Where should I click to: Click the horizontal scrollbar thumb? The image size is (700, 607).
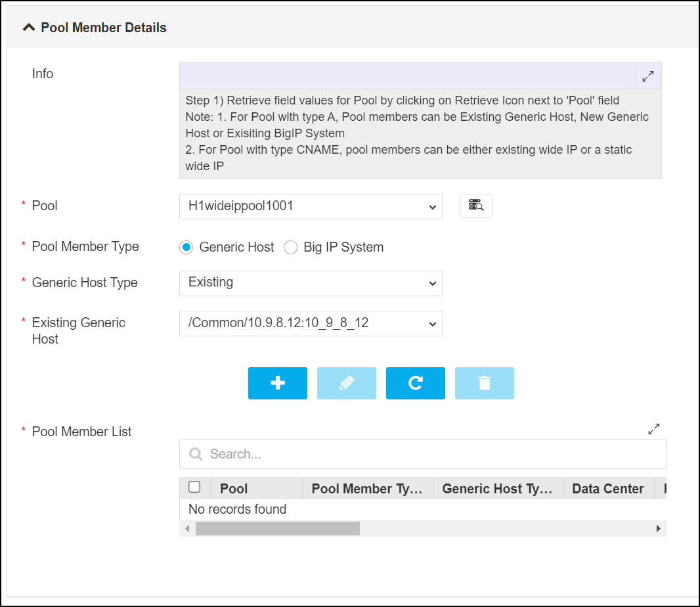pos(278,528)
